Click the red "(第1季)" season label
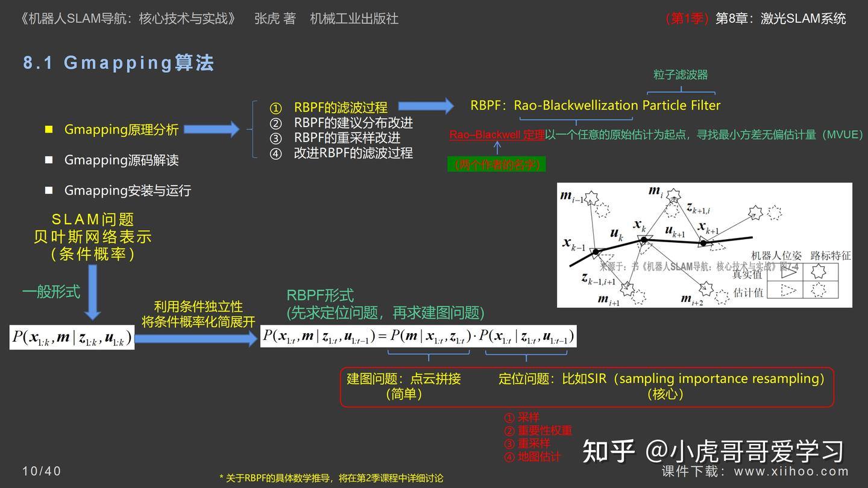 (687, 19)
